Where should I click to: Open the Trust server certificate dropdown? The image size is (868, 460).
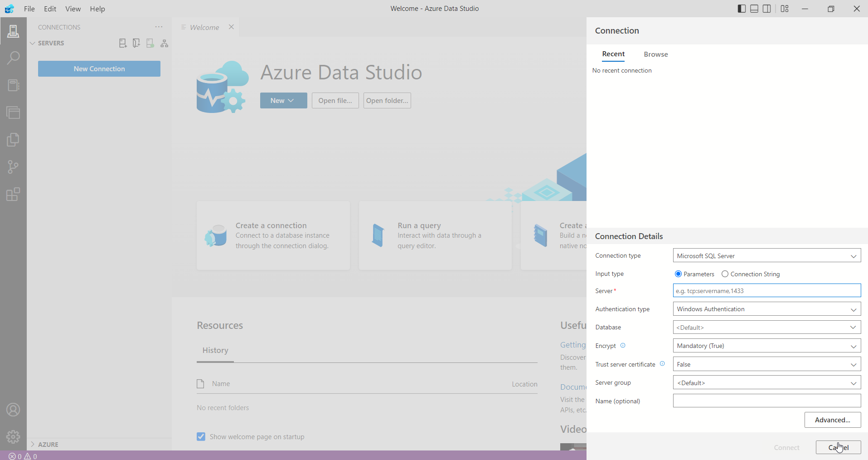[x=766, y=364]
